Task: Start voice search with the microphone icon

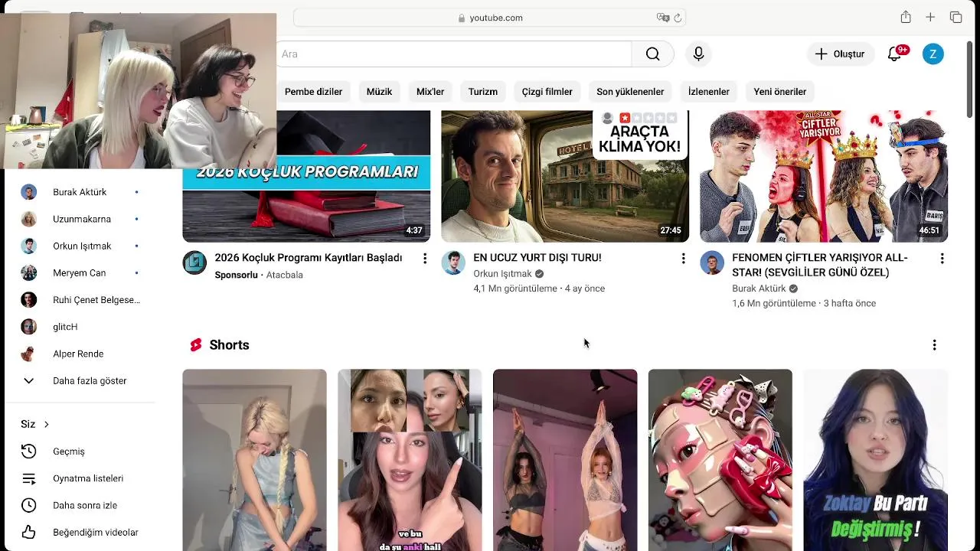Action: click(x=698, y=54)
